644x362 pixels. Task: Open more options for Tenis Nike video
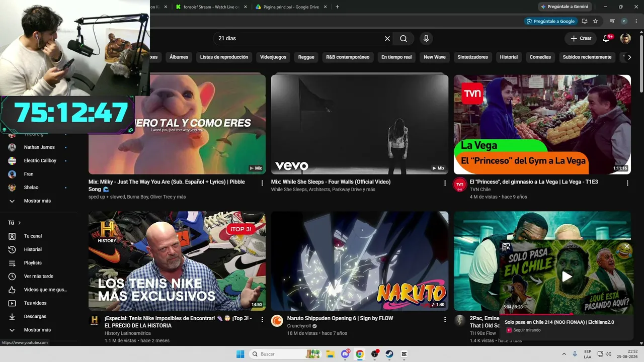(x=262, y=319)
